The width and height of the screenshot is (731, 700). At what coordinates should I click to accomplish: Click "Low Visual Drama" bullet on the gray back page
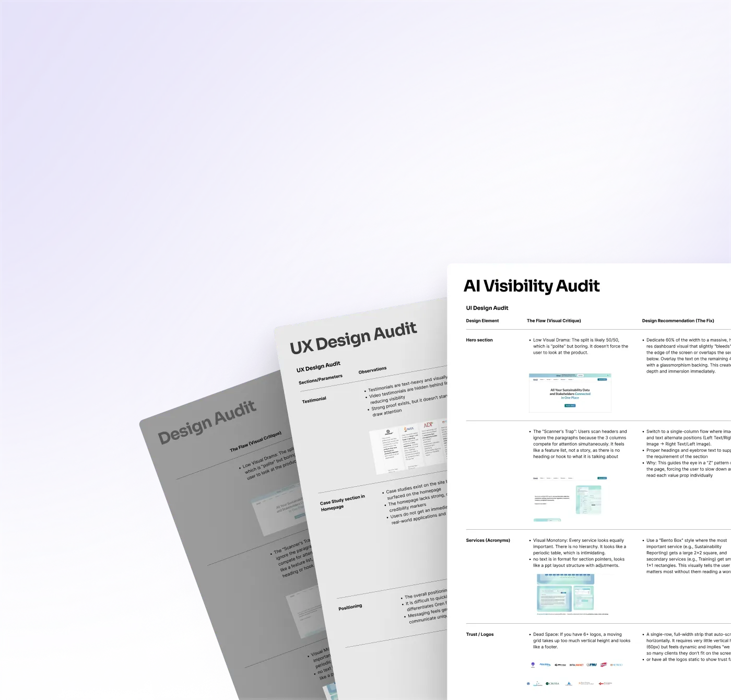point(269,462)
